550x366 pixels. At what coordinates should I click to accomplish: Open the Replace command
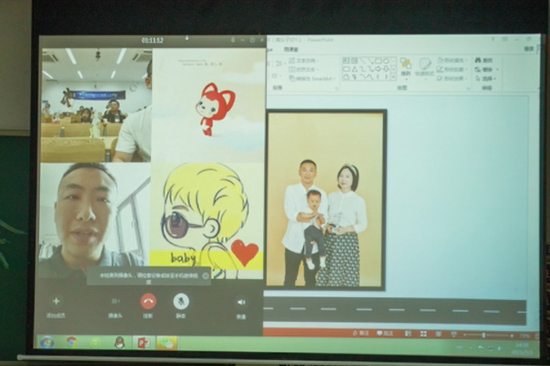point(486,69)
